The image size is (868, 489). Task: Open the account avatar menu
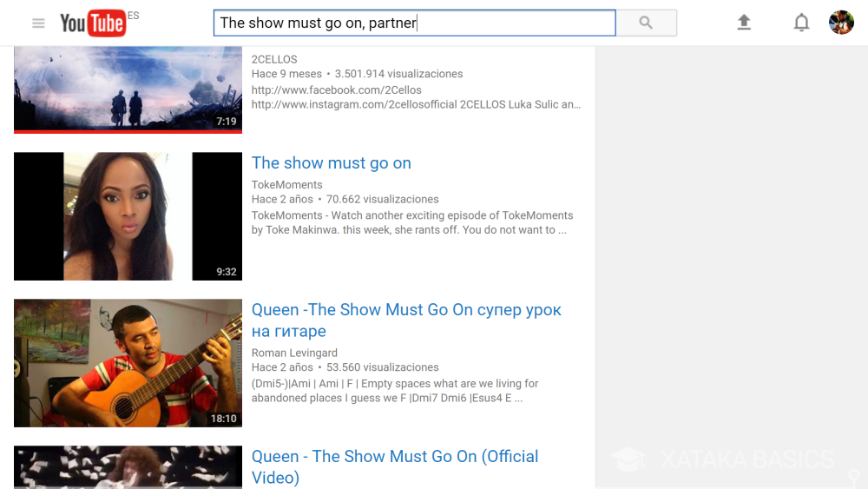click(x=841, y=23)
